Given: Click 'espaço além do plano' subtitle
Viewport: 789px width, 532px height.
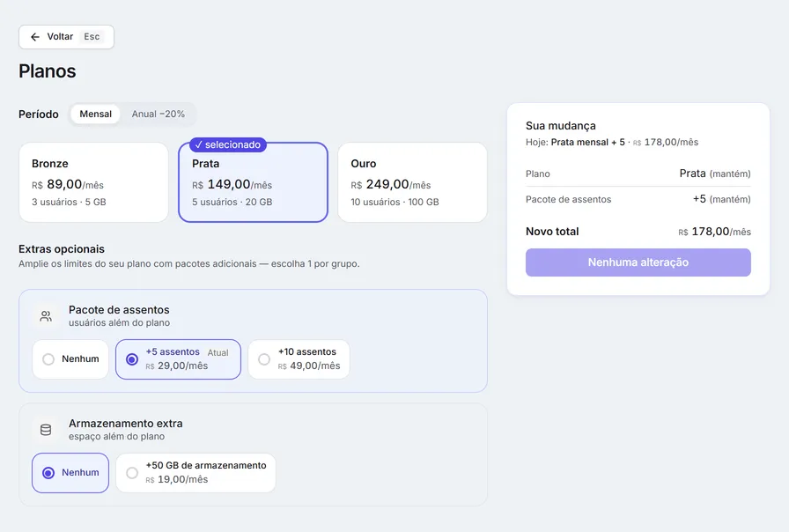Looking at the screenshot, I should [117, 436].
